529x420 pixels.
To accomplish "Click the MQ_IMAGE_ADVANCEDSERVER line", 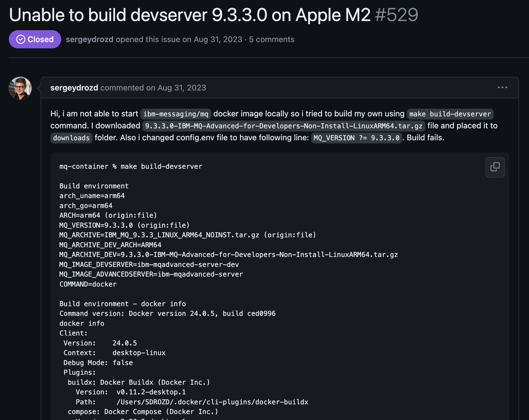I will click(x=151, y=274).
